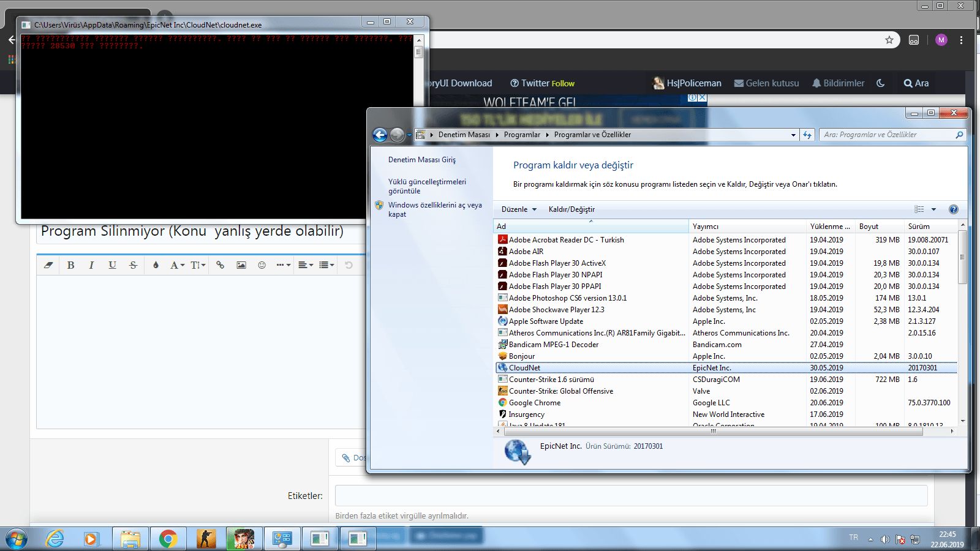Image resolution: width=980 pixels, height=551 pixels.
Task: Refresh the Programs and Features address bar
Action: point(807,135)
